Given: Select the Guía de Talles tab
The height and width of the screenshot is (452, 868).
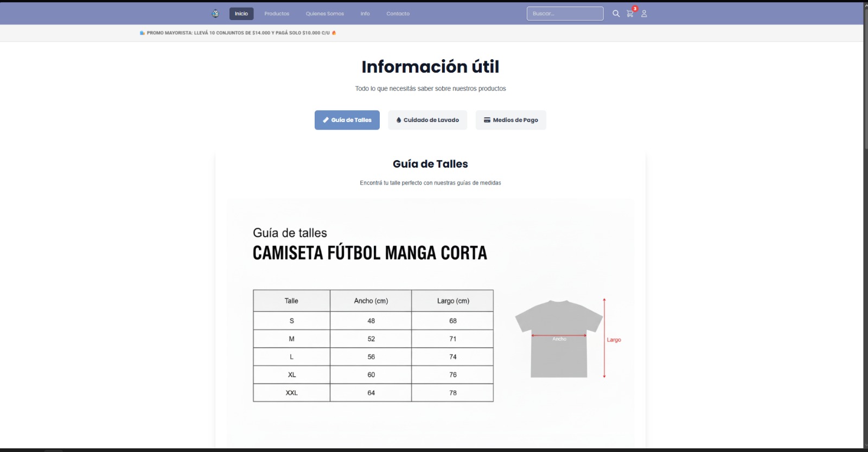Looking at the screenshot, I should (x=347, y=120).
